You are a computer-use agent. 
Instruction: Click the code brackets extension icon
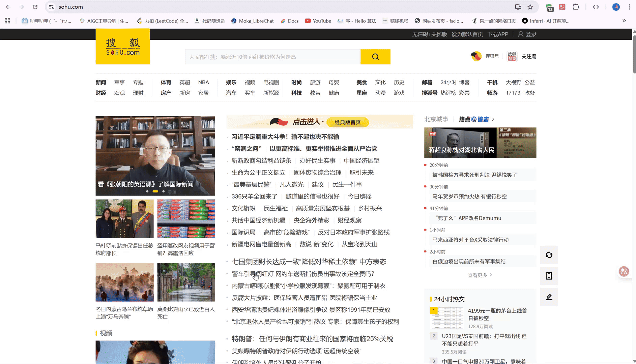pyautogui.click(x=596, y=7)
